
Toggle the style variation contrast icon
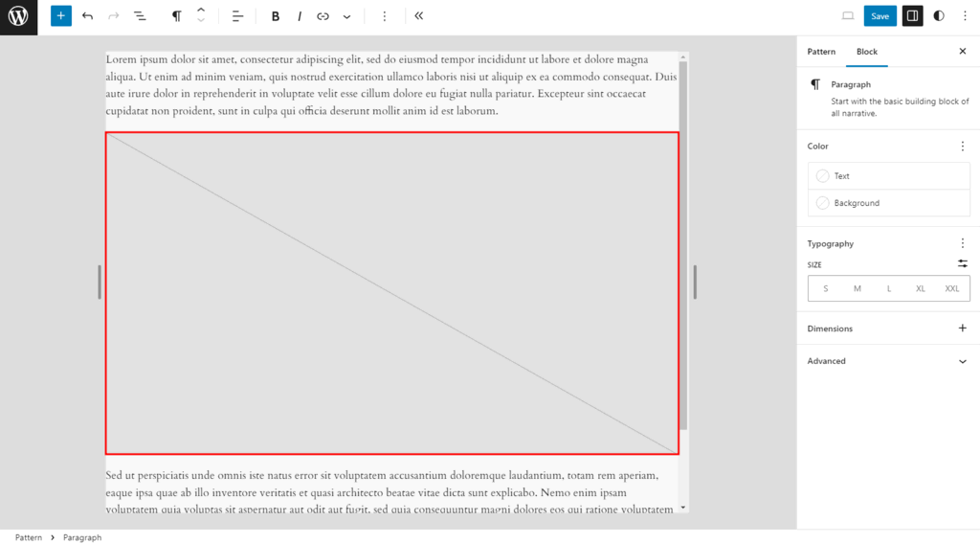coord(939,16)
